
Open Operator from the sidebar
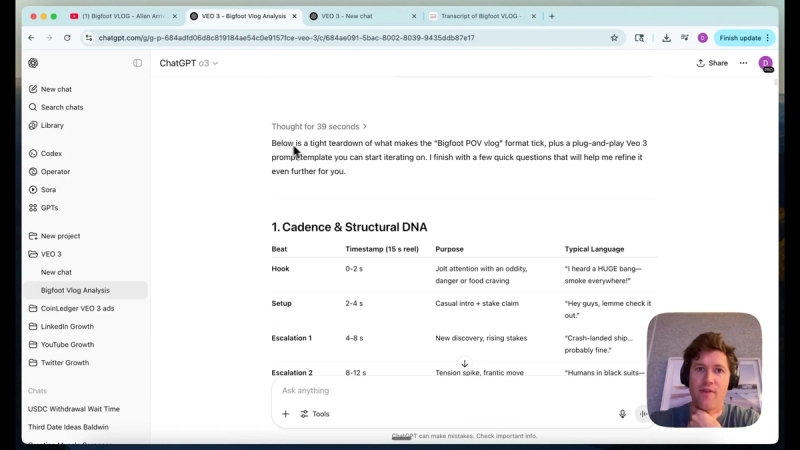(x=55, y=171)
